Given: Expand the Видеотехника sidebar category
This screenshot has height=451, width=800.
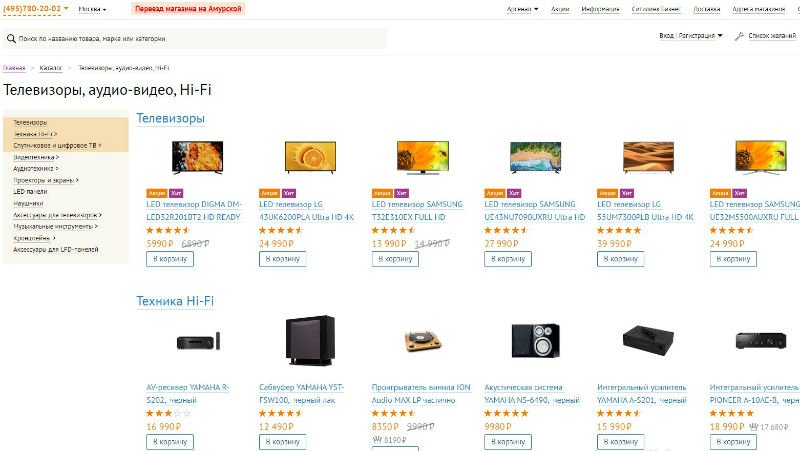Looking at the screenshot, I should [36, 157].
